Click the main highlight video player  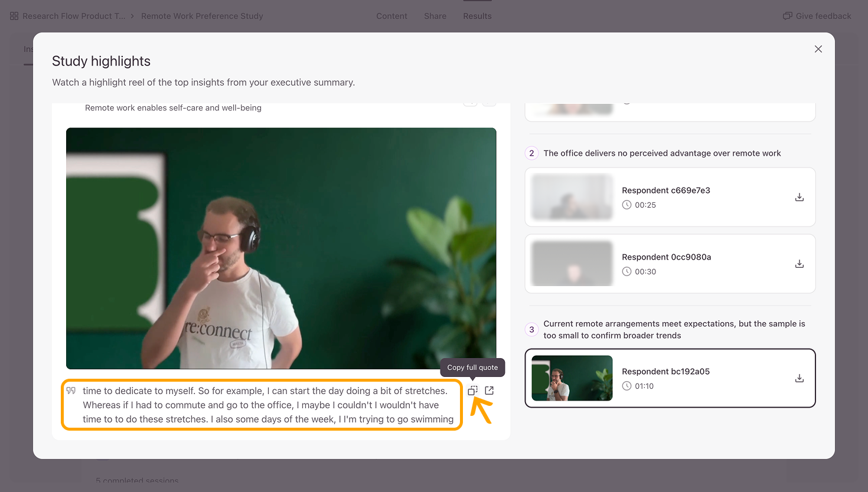(x=281, y=248)
